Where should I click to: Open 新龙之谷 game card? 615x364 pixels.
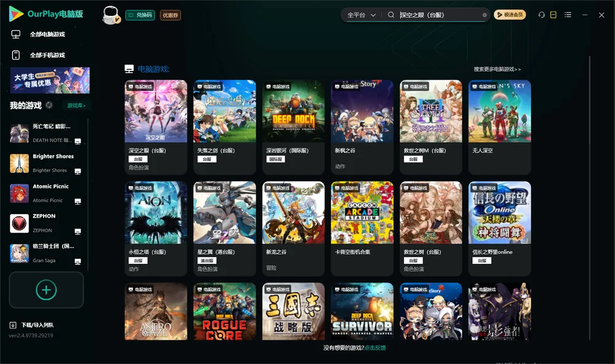293,228
